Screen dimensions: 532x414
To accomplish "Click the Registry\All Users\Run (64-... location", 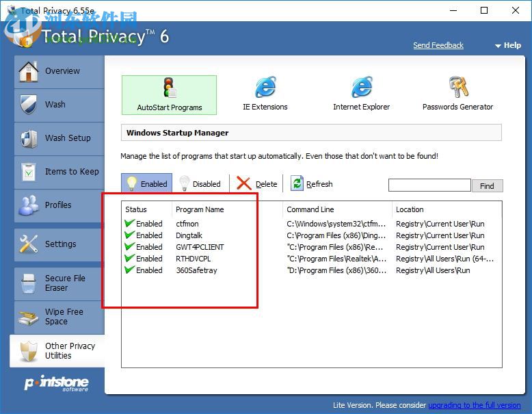I will [x=444, y=259].
